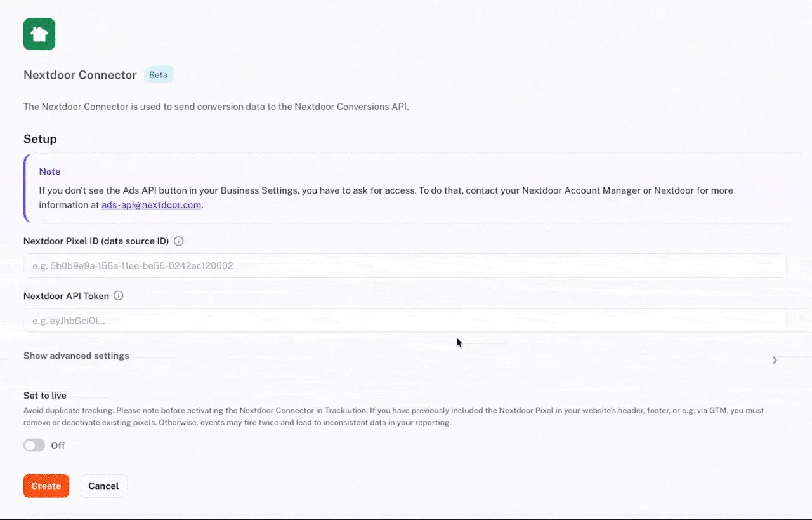Click the green Nextdoor house logo
812x520 pixels.
pyautogui.click(x=39, y=34)
